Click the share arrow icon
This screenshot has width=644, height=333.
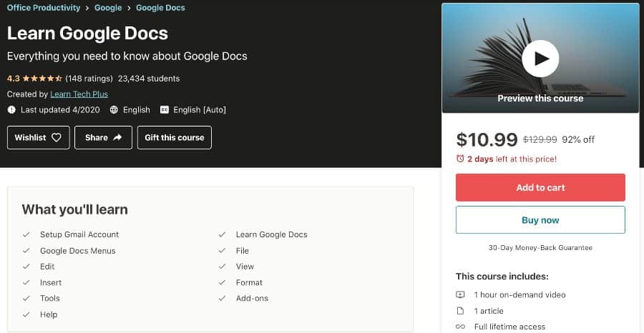[117, 138]
